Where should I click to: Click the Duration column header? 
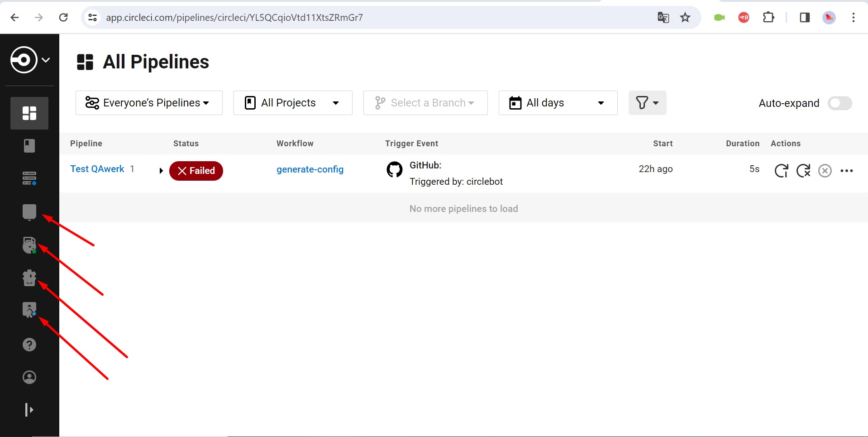point(743,144)
